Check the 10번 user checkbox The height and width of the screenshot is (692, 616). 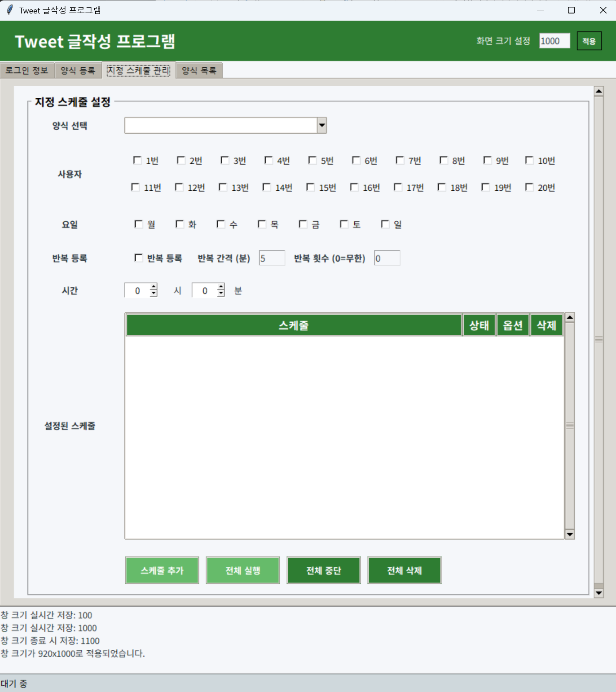pos(529,160)
